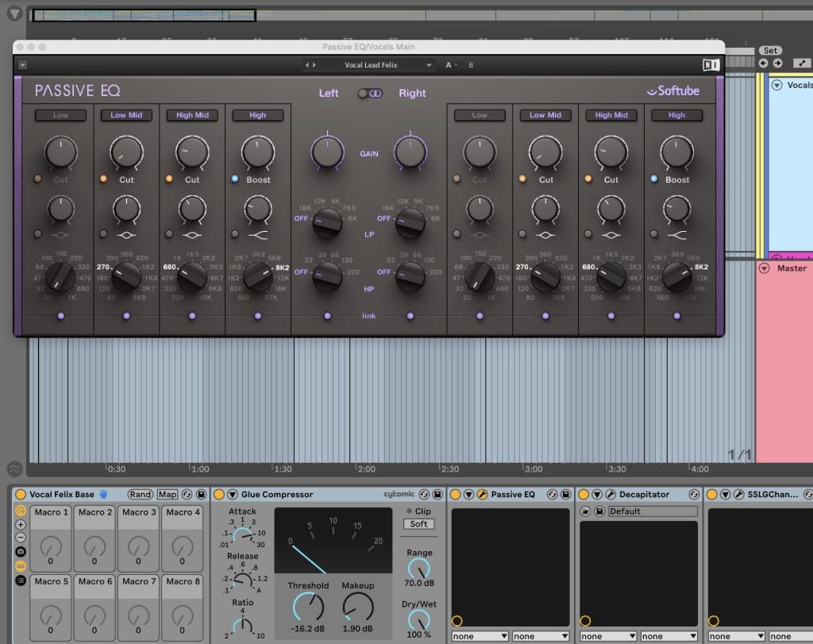This screenshot has height=644, width=813.
Task: Click the Softube logo
Action: click(672, 91)
